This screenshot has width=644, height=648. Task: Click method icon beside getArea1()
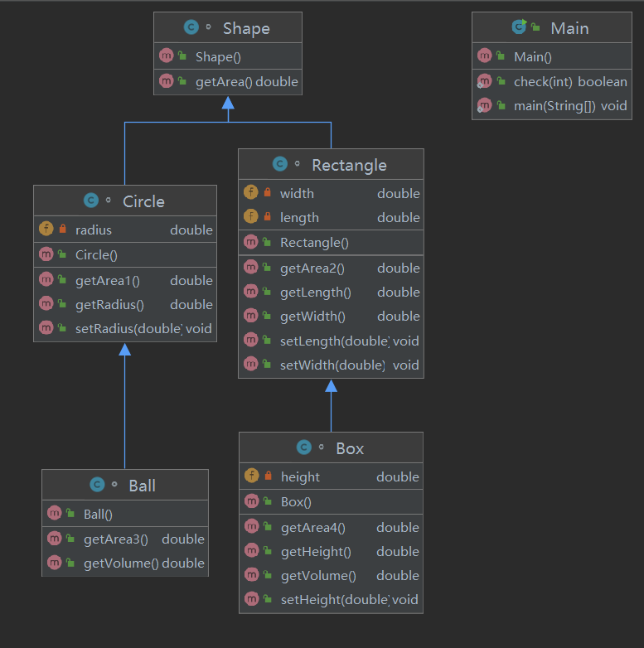tap(46, 279)
